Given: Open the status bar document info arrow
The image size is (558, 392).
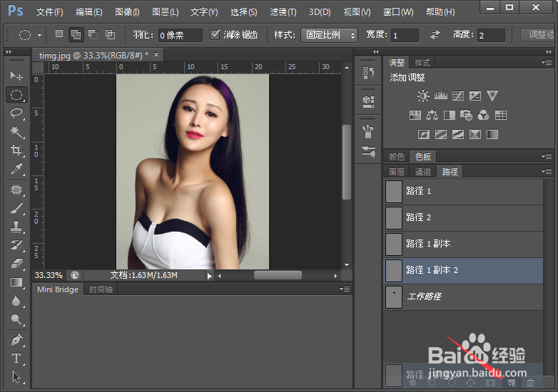Looking at the screenshot, I should pos(209,275).
